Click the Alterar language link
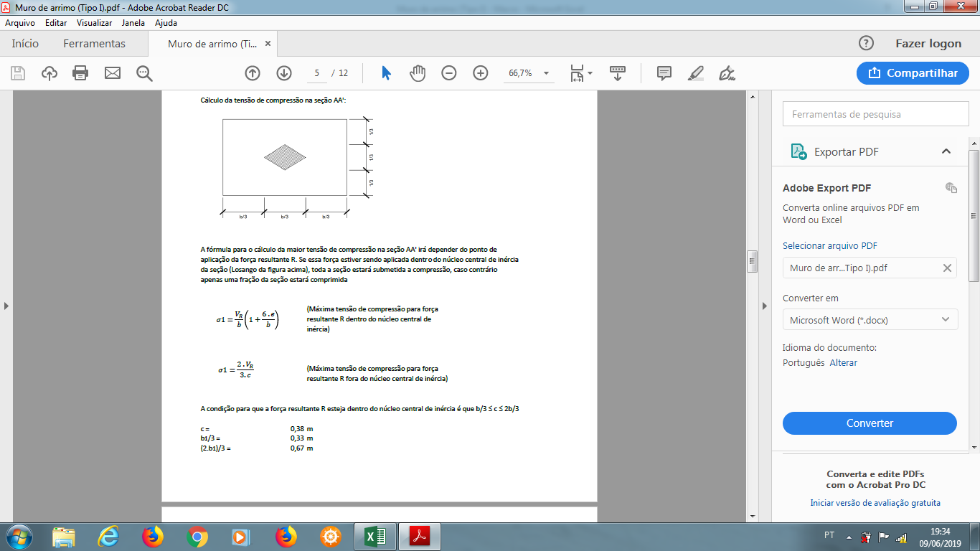The height and width of the screenshot is (551, 980). pyautogui.click(x=844, y=363)
